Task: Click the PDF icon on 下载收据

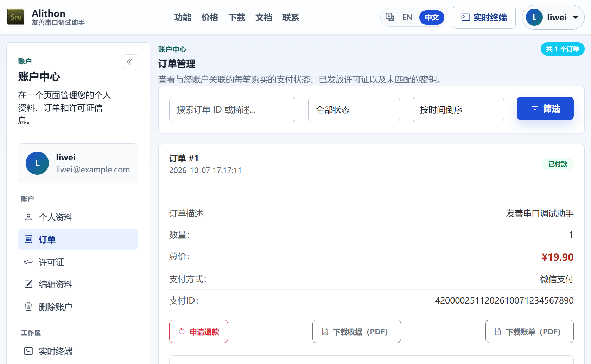Action: 325,332
